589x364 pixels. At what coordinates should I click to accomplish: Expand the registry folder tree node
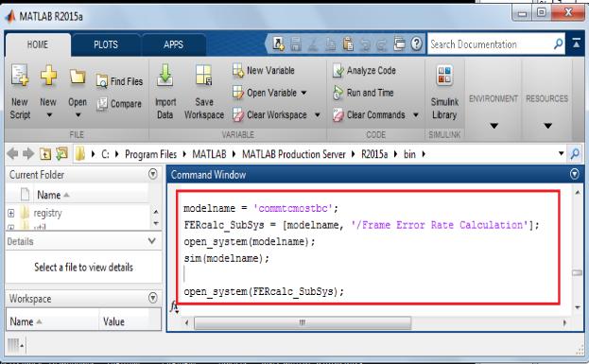click(x=11, y=214)
